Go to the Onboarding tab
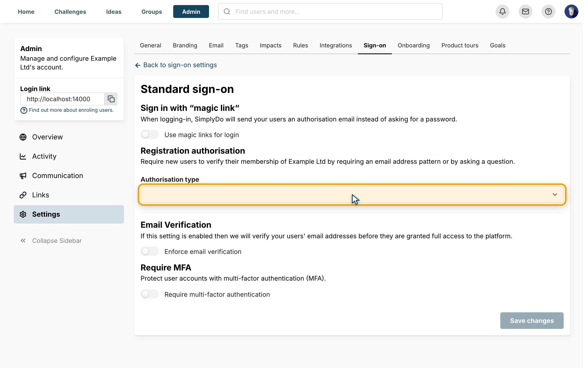Image resolution: width=588 pixels, height=368 pixels. 413,45
